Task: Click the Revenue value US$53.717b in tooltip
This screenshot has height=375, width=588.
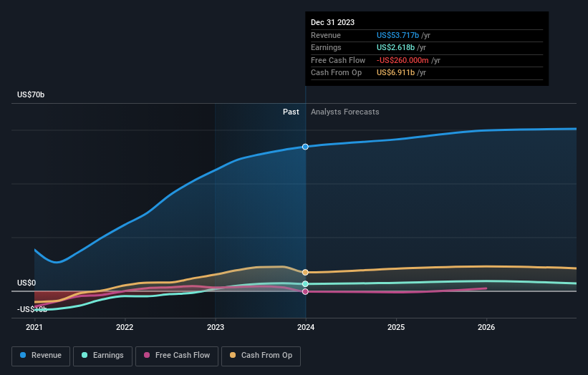Action: click(x=397, y=35)
